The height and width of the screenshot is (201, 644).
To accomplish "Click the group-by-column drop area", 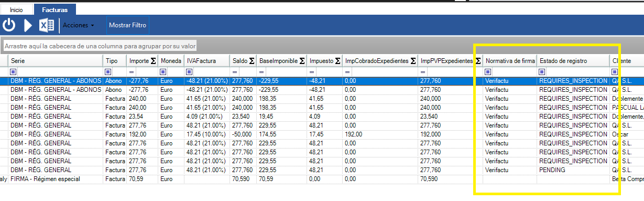I will tap(100, 46).
